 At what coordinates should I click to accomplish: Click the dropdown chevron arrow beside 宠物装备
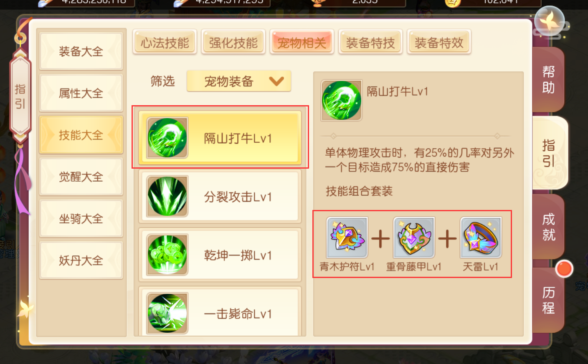click(x=276, y=81)
